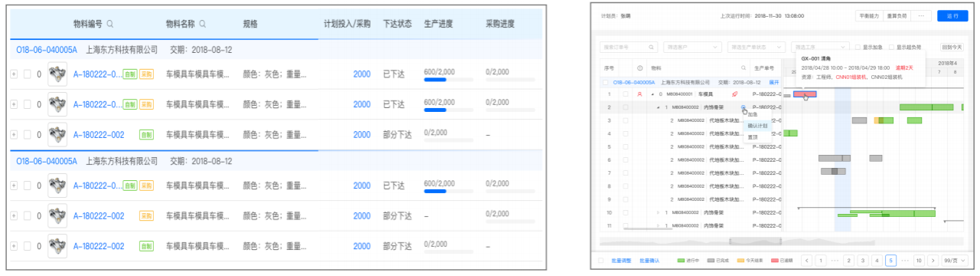Click planned quantity 2000 in first material row
This screenshot has height=276, width=980.
[362, 74]
